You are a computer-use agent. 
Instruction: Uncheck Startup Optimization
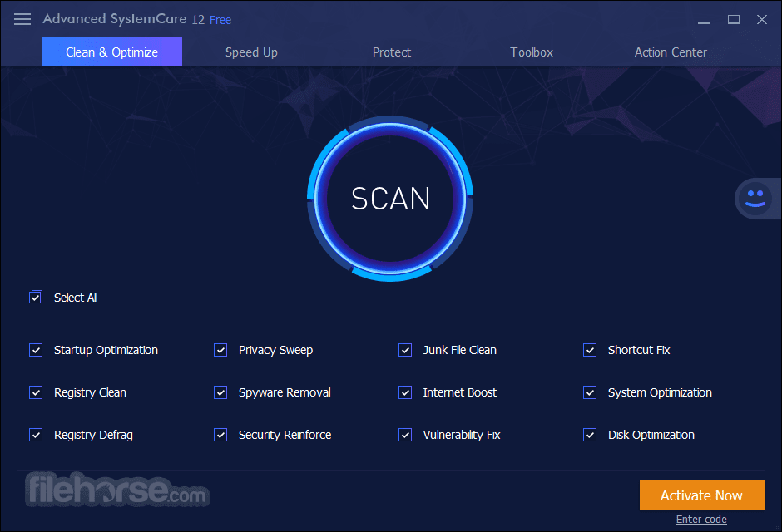36,350
